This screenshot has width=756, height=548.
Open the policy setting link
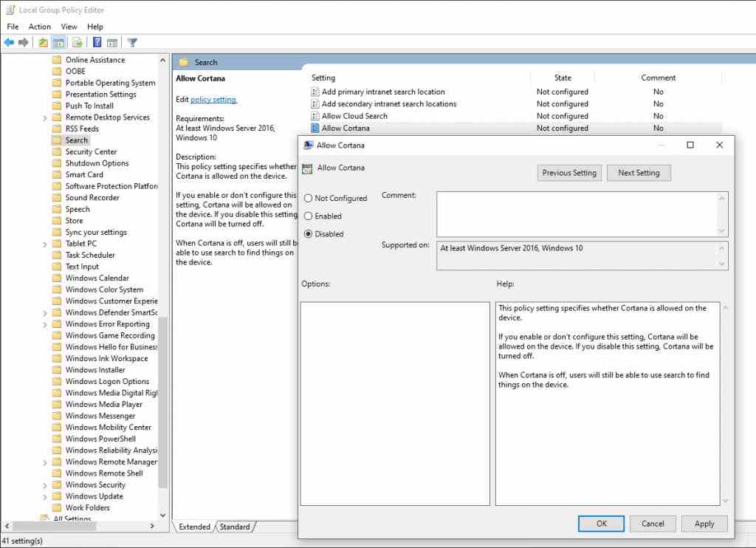point(213,100)
